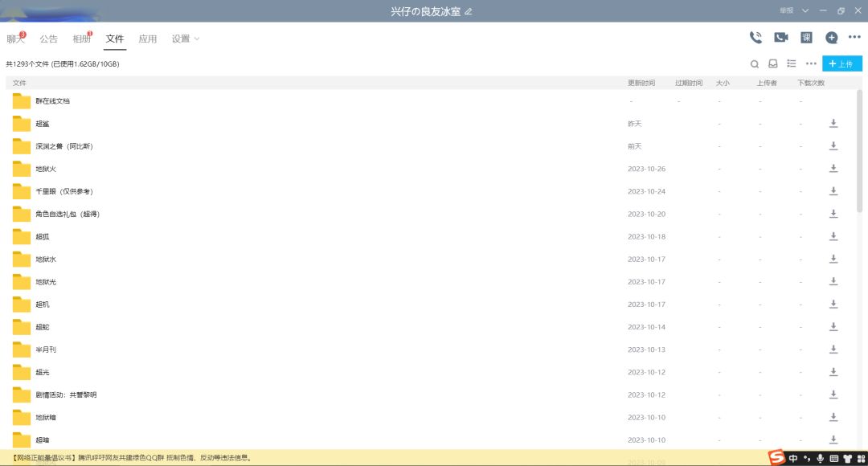Click the 2023-10-26 update date

click(x=646, y=169)
